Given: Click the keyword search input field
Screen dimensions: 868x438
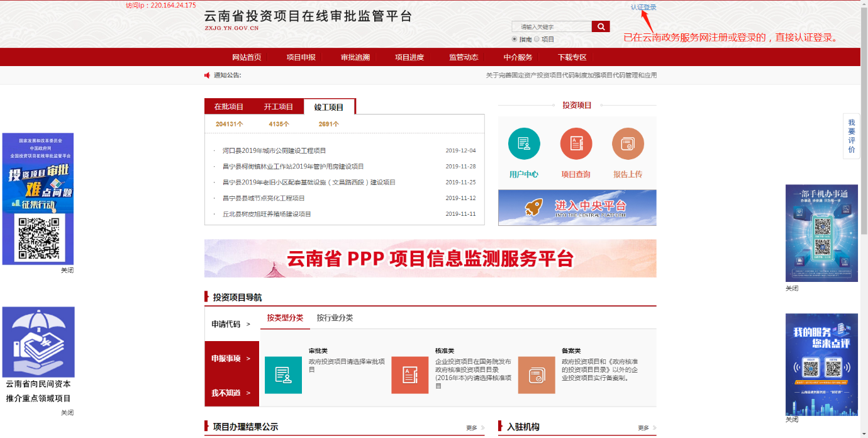Looking at the screenshot, I should [552, 27].
